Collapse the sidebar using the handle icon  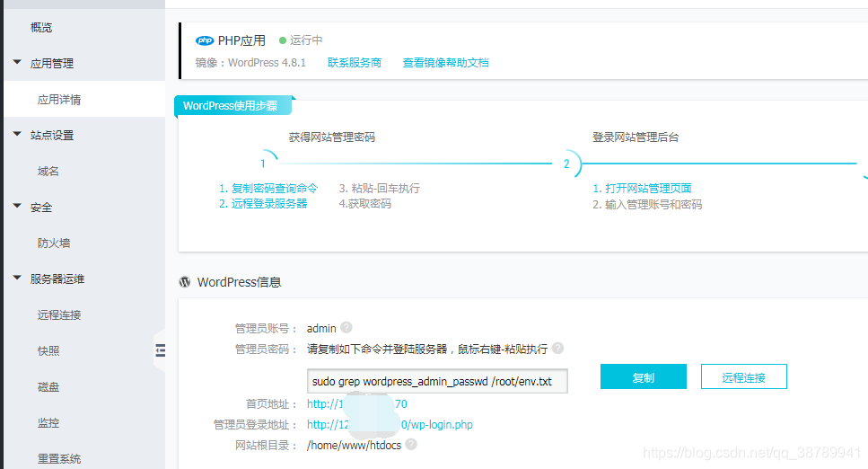160,350
